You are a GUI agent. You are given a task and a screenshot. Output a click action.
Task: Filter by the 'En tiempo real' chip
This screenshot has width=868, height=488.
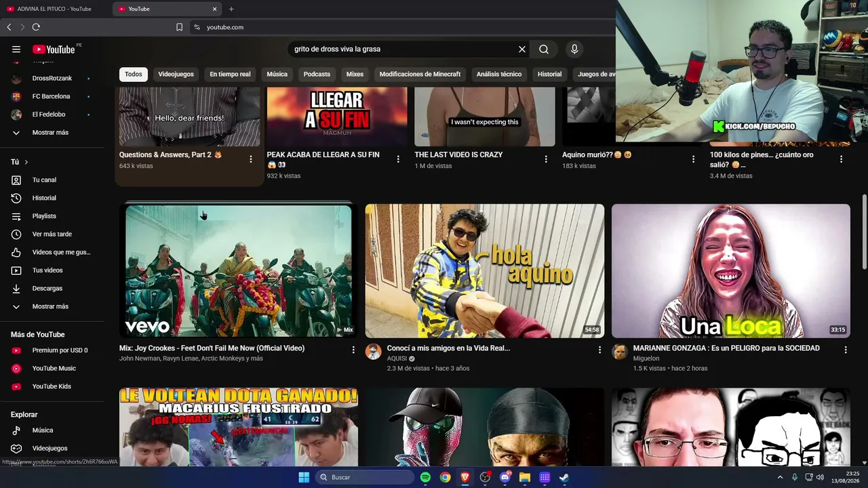click(x=230, y=74)
